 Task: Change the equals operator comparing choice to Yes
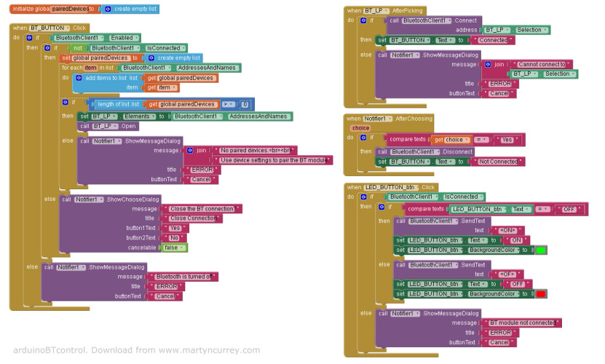[481, 138]
